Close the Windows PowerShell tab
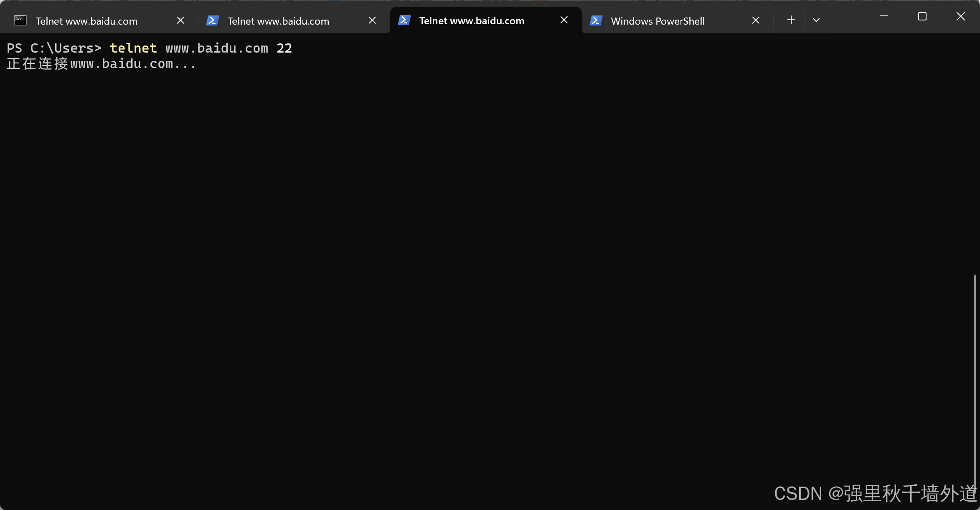The width and height of the screenshot is (980, 510). 755,20
